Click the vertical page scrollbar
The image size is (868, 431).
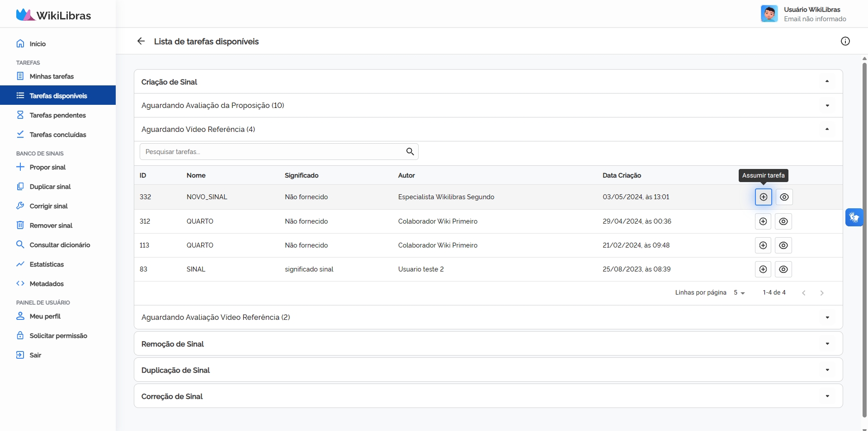tap(864, 239)
